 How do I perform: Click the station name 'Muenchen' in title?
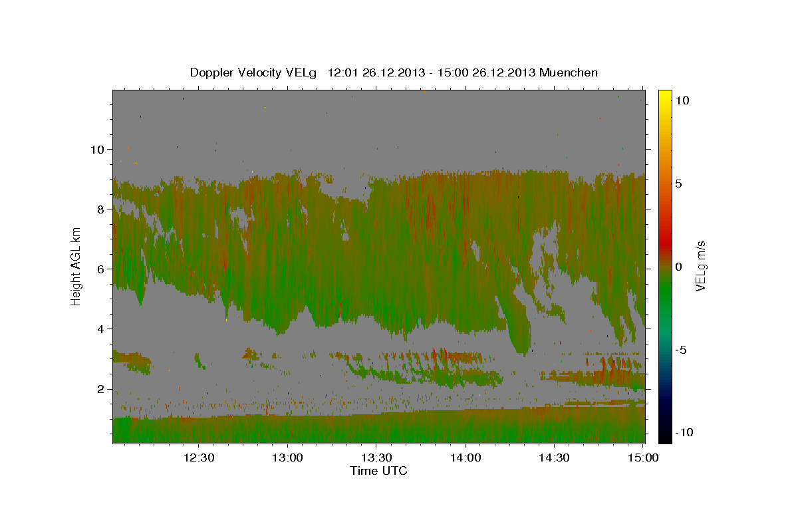click(x=569, y=72)
